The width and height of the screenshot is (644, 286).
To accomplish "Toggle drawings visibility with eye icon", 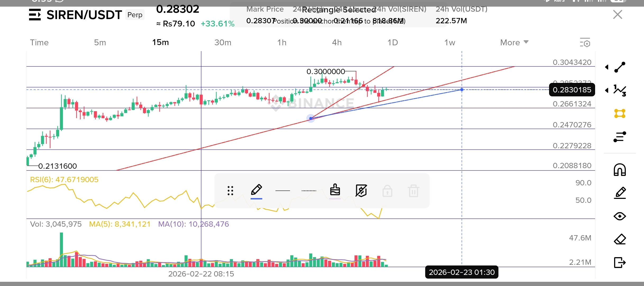I will click(620, 216).
